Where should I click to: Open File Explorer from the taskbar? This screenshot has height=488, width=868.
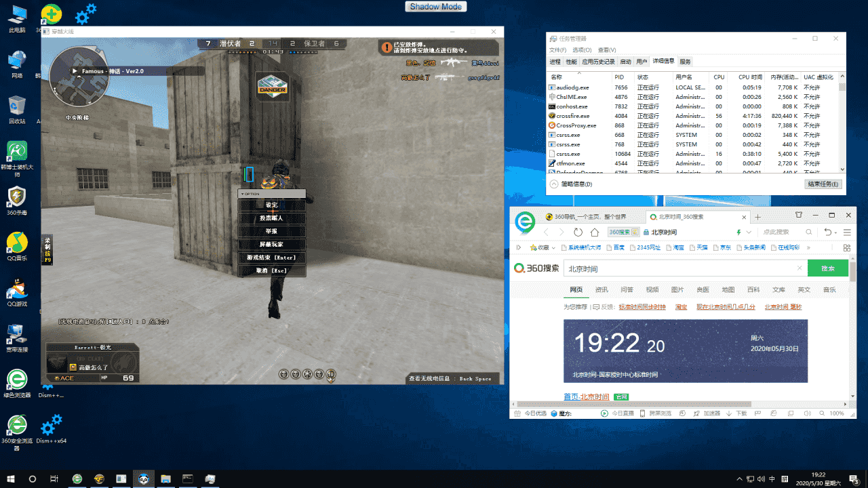tap(165, 479)
